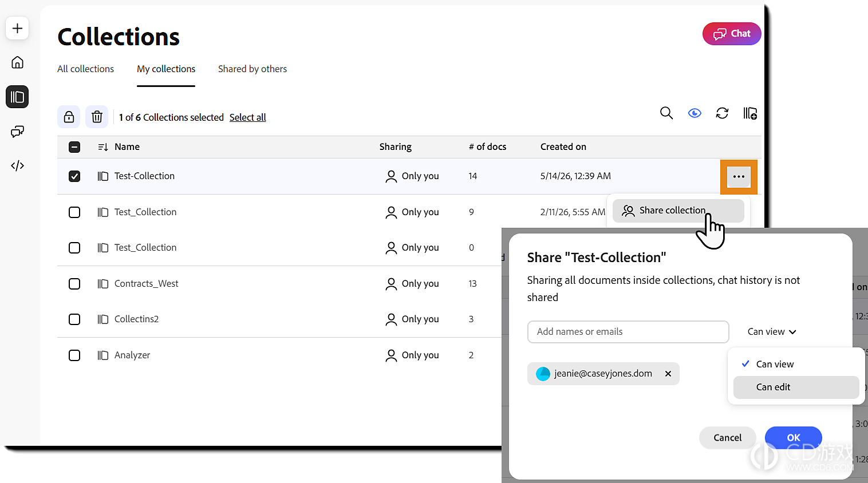Check the Contracts_West checkbox
Viewport: 868px width, 483px height.
[x=74, y=284]
